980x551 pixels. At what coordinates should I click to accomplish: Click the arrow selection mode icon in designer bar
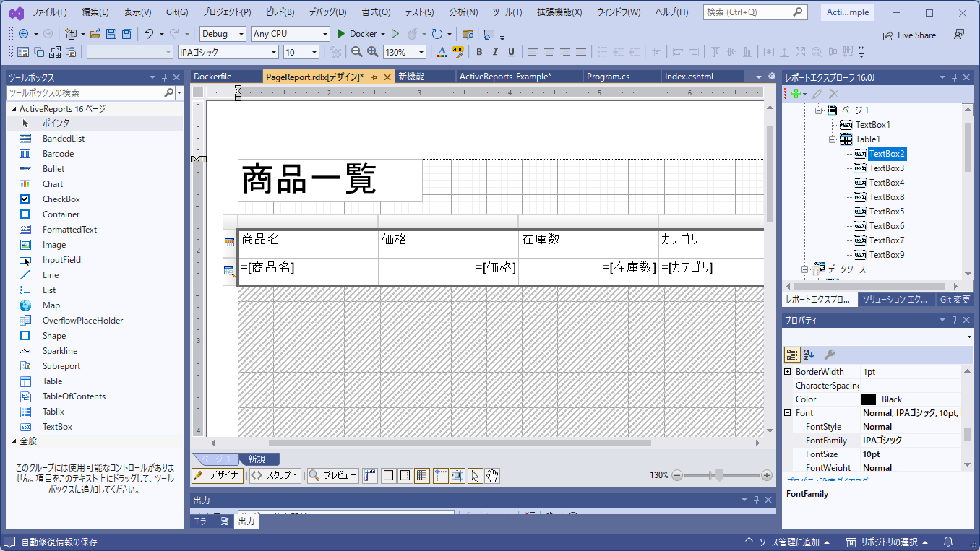[475, 475]
